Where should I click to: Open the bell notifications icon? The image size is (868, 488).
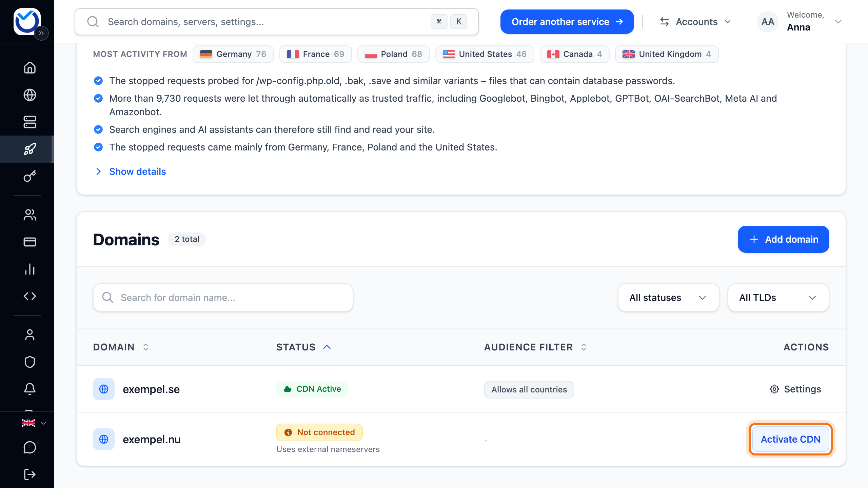pyautogui.click(x=30, y=389)
